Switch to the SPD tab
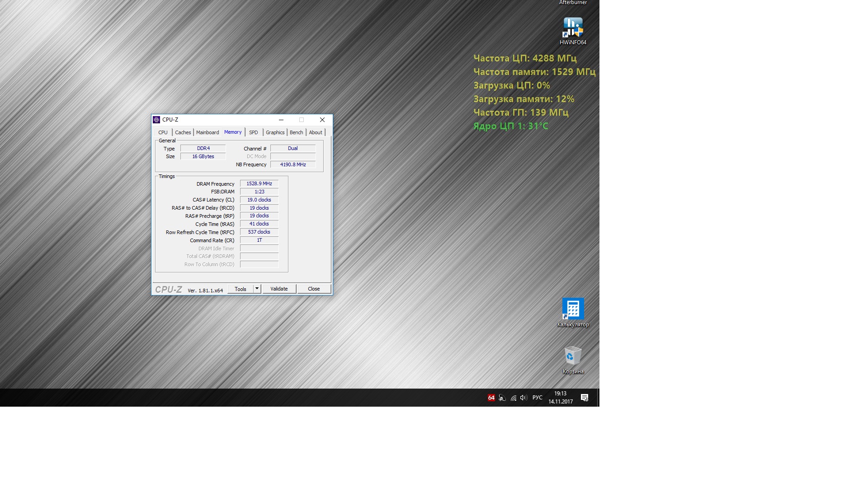This screenshot has width=868, height=488. point(253,132)
